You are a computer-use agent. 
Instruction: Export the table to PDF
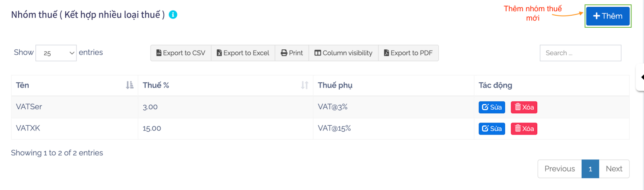408,53
